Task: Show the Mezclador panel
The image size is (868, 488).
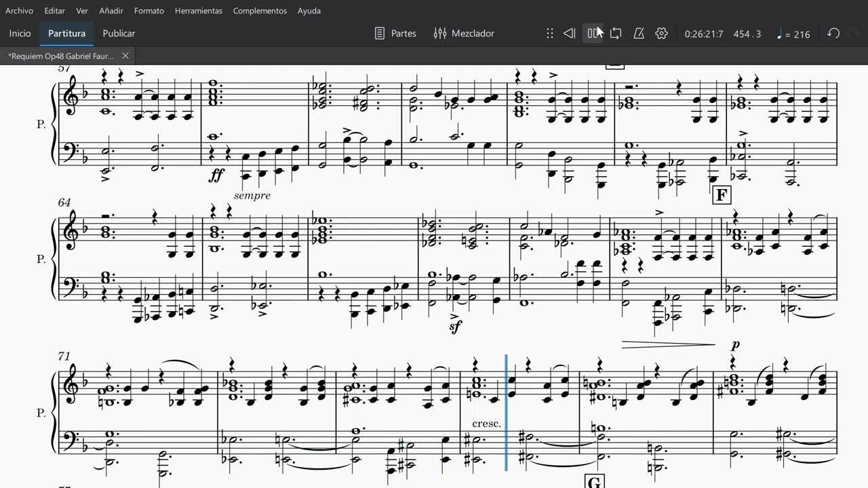Action: (464, 33)
